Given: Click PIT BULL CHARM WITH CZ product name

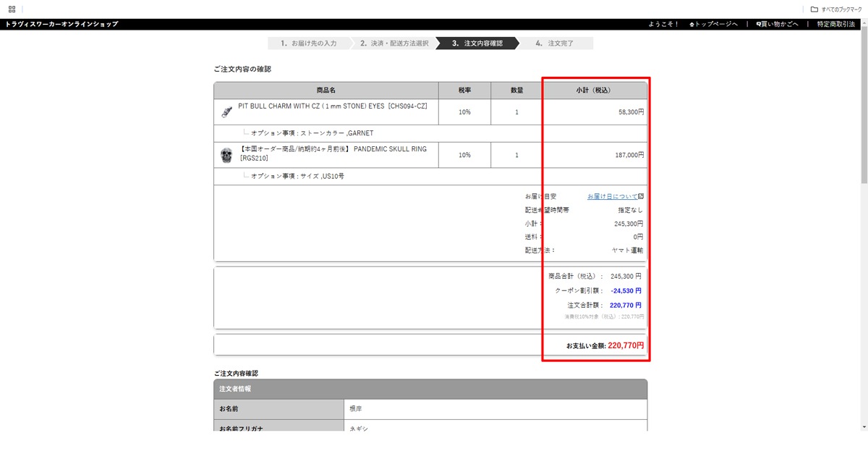Looking at the screenshot, I should pyautogui.click(x=333, y=106).
